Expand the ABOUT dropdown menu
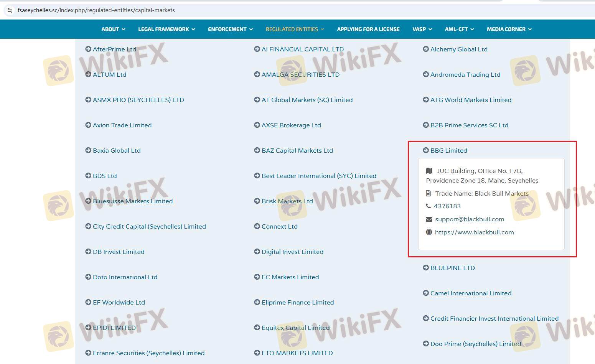The height and width of the screenshot is (364, 595). click(113, 29)
